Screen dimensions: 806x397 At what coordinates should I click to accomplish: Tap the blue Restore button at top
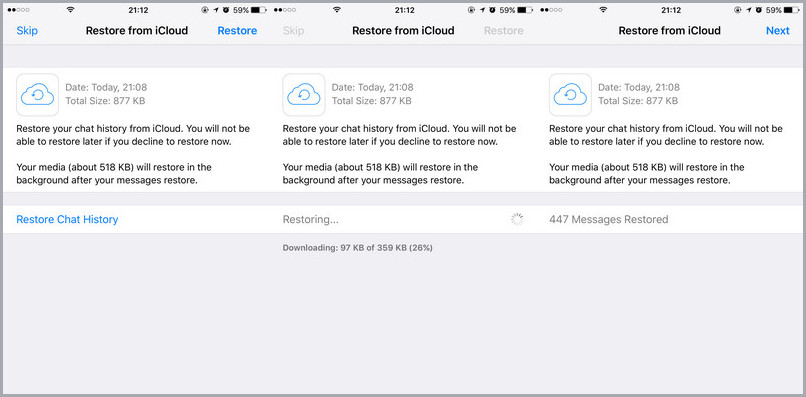237,30
